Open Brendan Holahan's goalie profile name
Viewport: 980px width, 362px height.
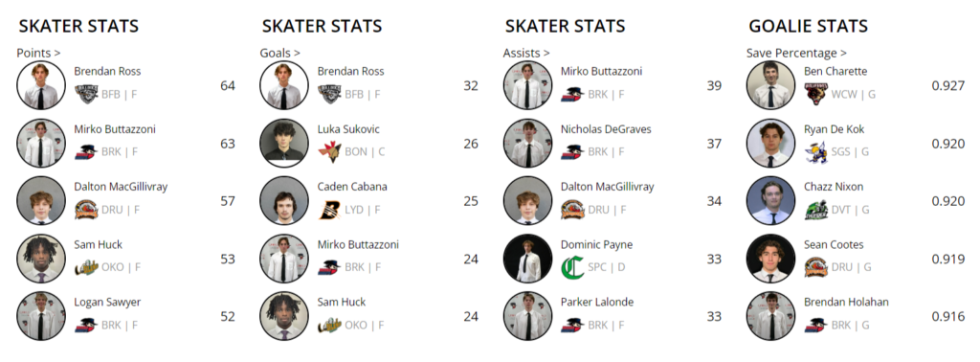[x=846, y=302]
